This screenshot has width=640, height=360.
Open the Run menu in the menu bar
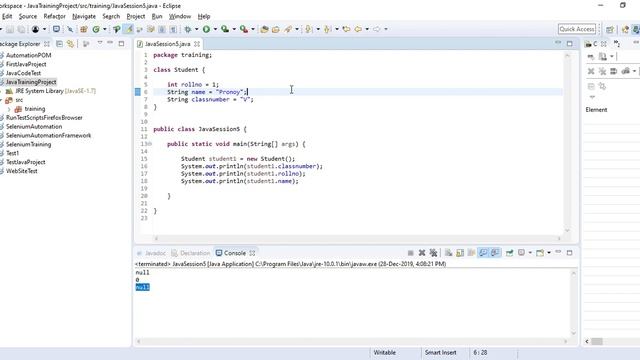tap(157, 16)
